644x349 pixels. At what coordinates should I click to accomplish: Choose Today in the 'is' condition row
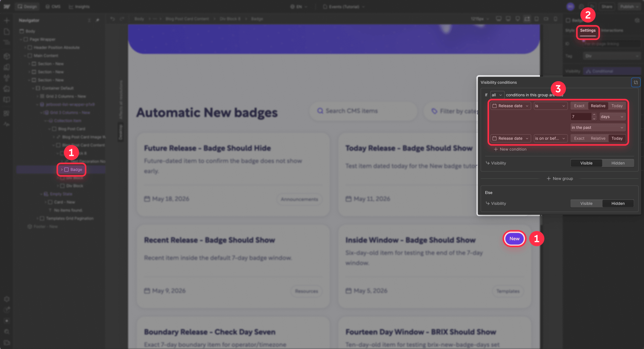coord(617,106)
